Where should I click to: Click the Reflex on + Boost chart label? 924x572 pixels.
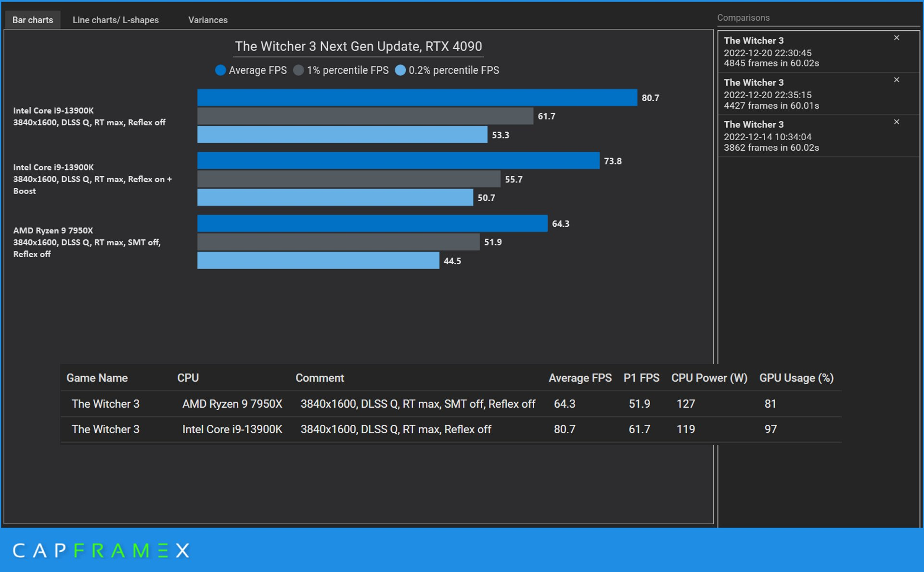click(x=92, y=179)
